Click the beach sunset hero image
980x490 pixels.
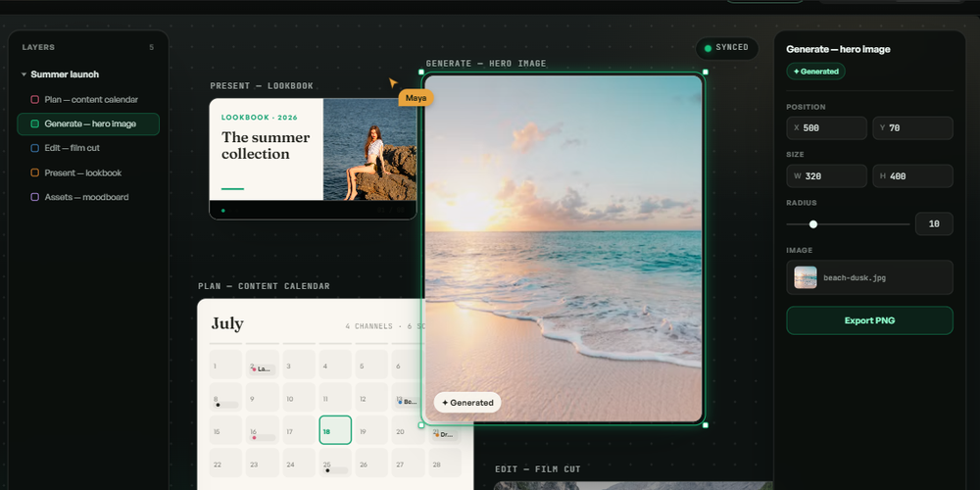point(563,248)
